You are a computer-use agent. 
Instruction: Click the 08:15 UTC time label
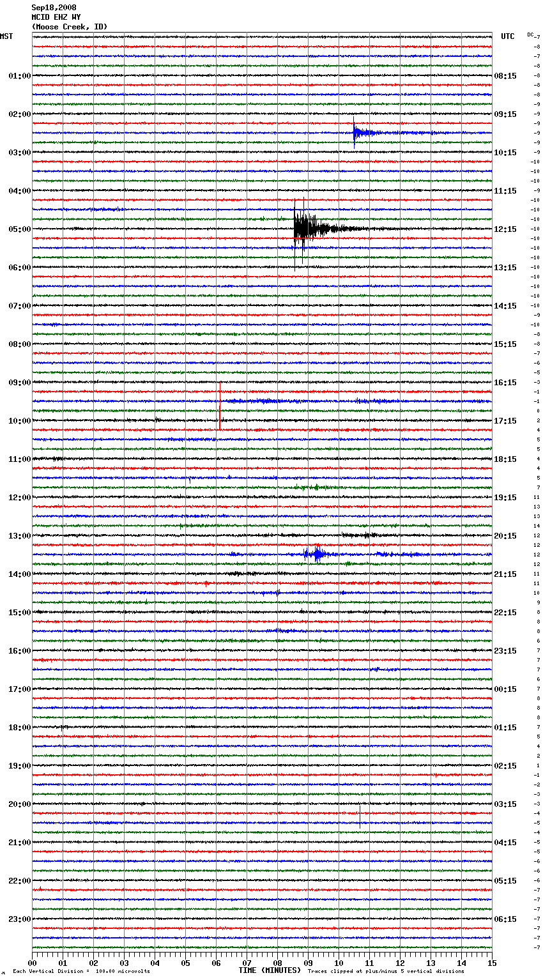pos(505,76)
